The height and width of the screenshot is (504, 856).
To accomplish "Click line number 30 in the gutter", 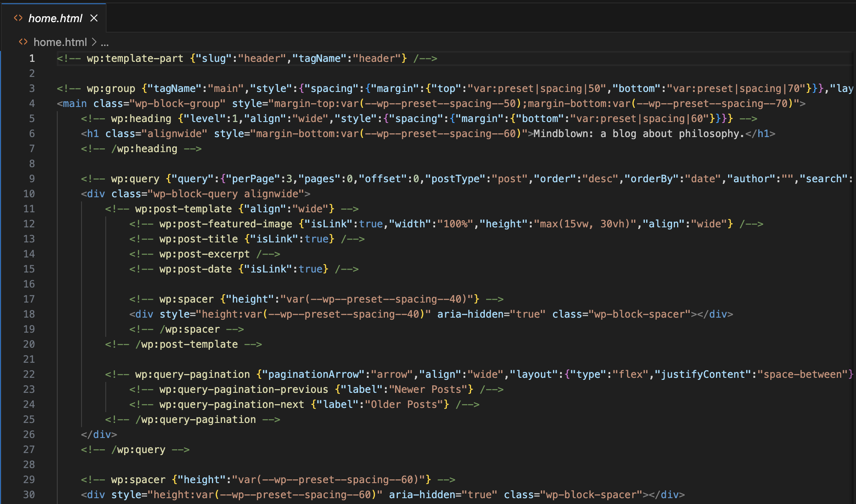I will [x=29, y=495].
